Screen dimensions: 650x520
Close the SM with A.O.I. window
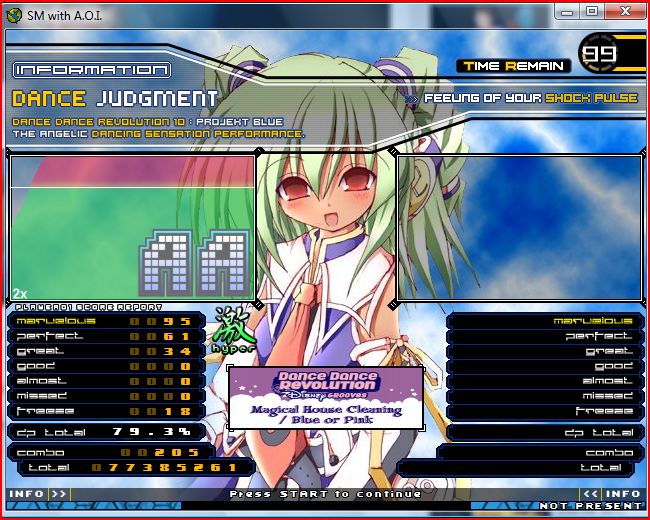pos(625,12)
